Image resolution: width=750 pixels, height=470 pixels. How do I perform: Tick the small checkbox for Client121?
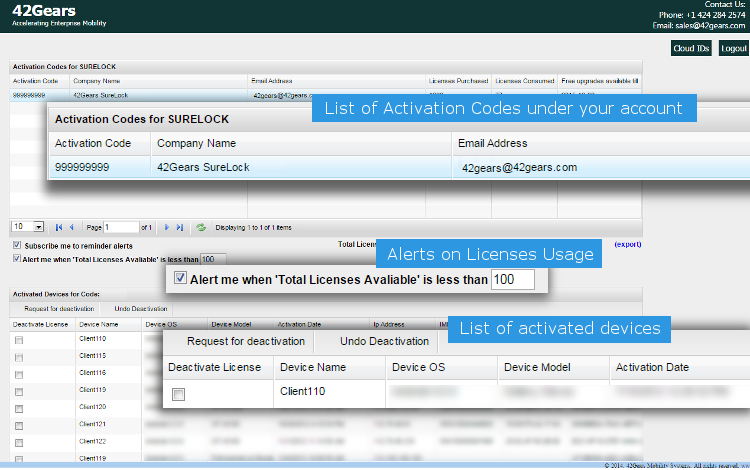[19, 426]
